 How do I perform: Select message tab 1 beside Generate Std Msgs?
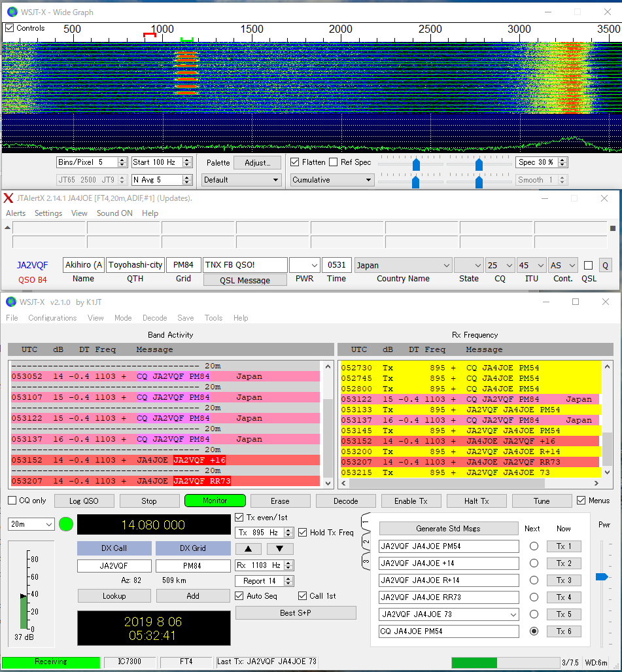pyautogui.click(x=367, y=523)
